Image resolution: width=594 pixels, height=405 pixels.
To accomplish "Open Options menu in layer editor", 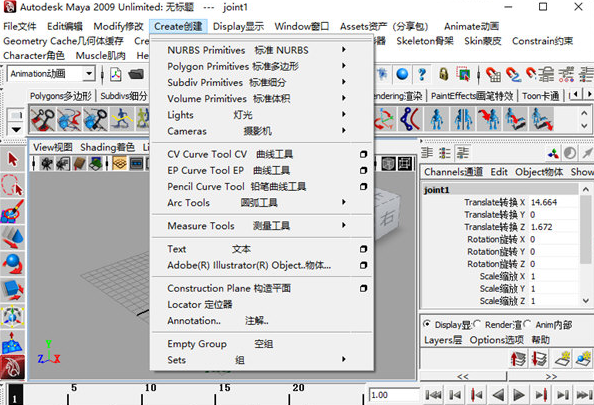I will (x=497, y=340).
